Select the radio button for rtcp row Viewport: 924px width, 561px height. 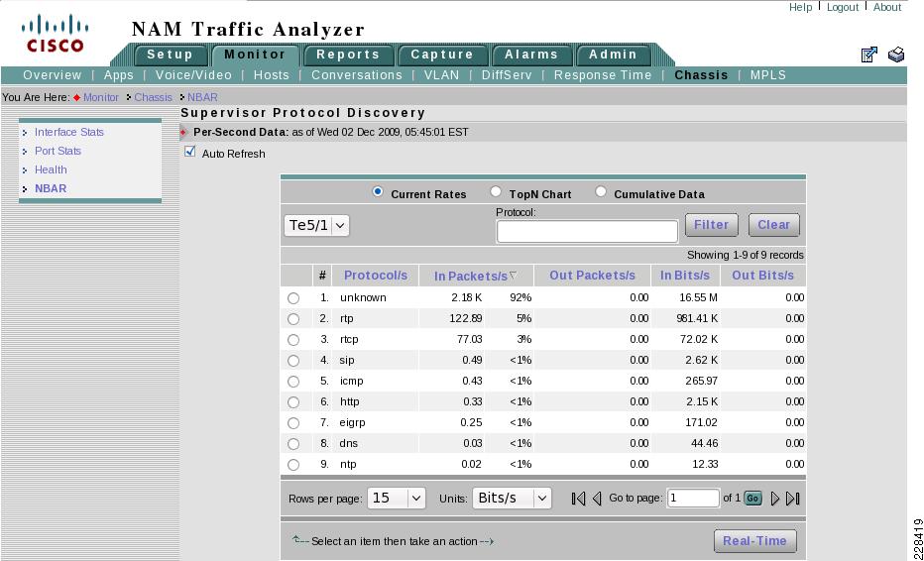pyautogui.click(x=292, y=340)
